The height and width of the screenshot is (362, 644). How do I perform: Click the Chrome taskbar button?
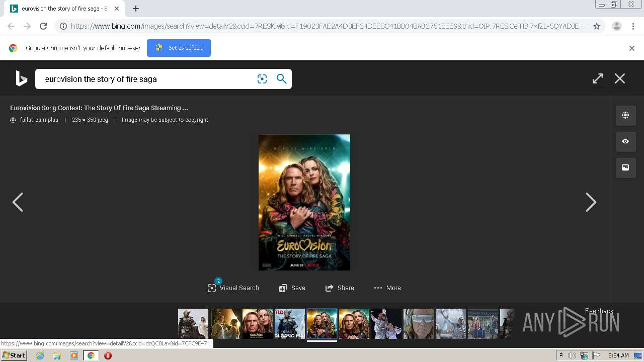pyautogui.click(x=91, y=355)
